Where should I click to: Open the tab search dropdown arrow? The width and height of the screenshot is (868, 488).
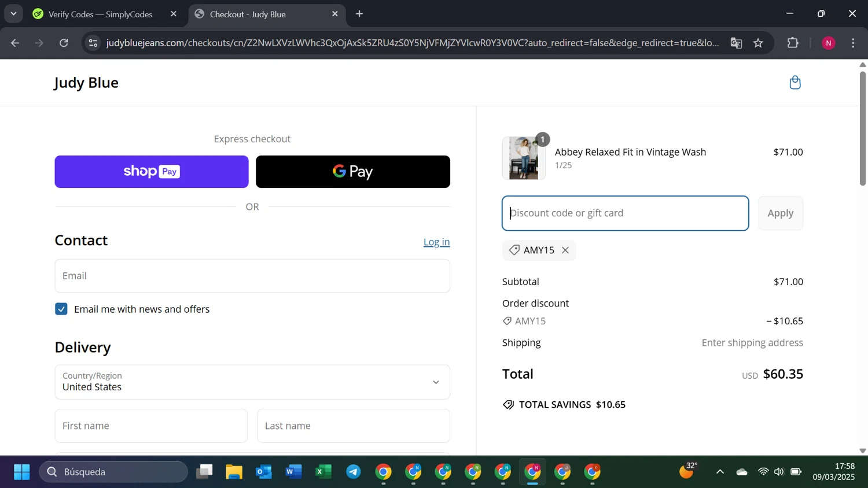(x=13, y=14)
